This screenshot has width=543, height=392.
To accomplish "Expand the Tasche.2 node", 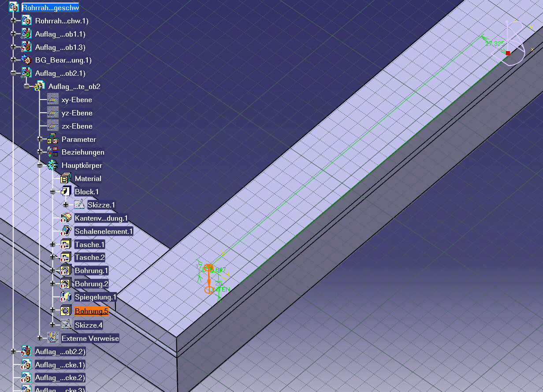I will pos(53,257).
